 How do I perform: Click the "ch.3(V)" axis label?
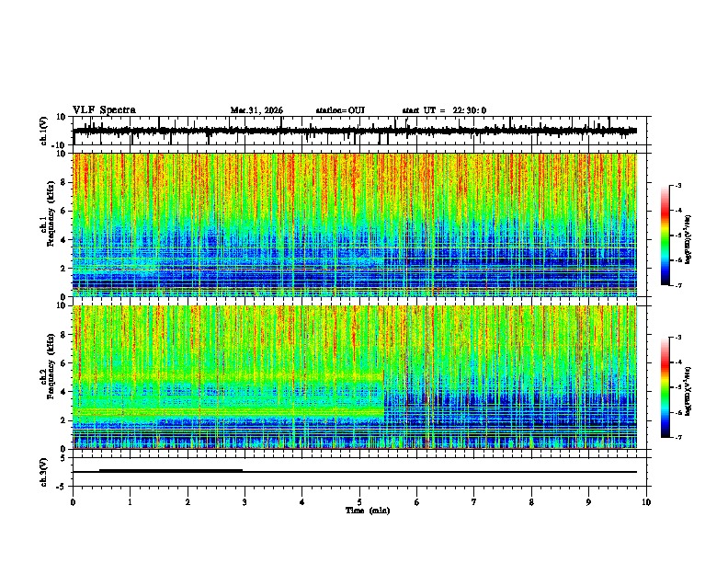[x=44, y=472]
